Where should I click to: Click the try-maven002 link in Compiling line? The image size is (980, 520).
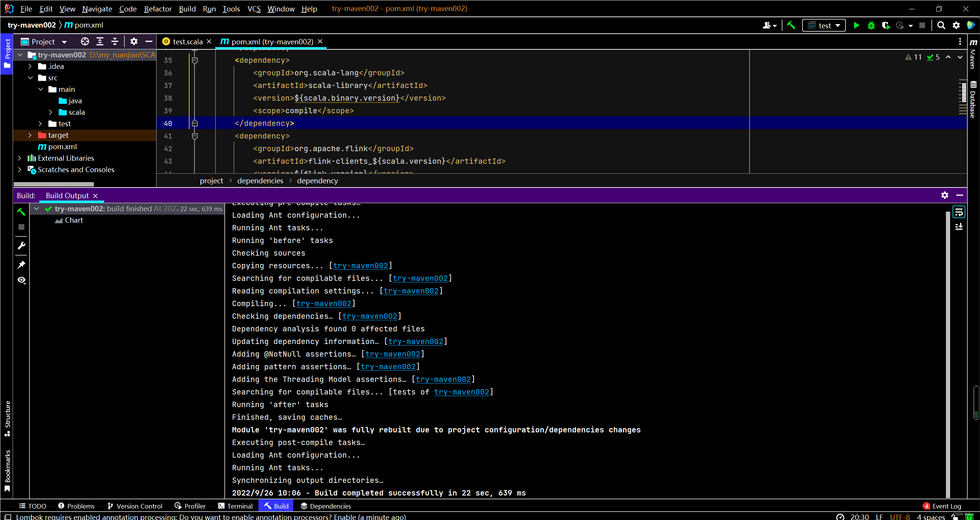324,303
